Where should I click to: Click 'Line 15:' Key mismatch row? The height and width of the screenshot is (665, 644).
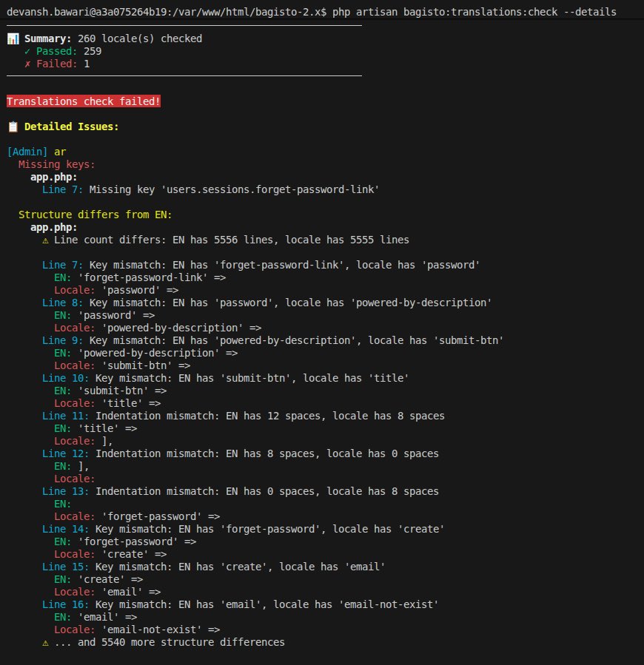[x=213, y=567]
